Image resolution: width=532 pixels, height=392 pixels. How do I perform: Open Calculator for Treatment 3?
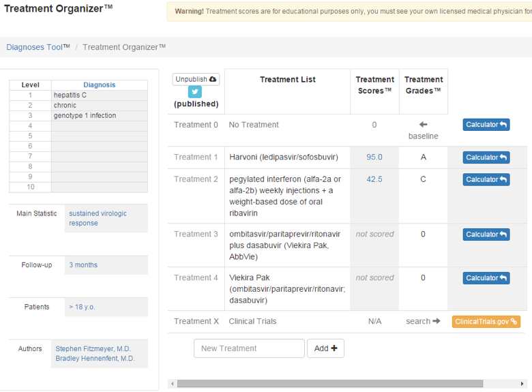(486, 235)
